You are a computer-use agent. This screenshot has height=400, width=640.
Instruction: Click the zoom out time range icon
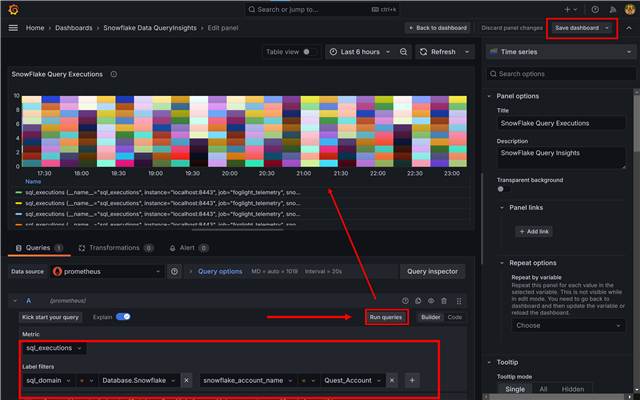click(403, 52)
